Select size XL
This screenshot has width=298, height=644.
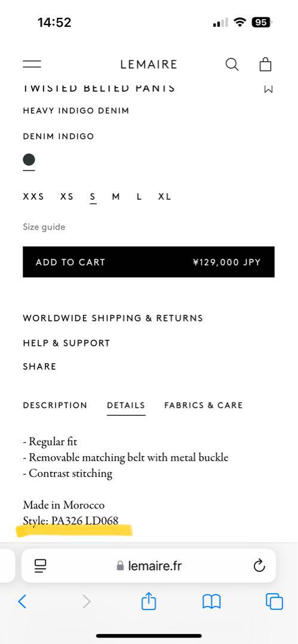click(x=165, y=197)
